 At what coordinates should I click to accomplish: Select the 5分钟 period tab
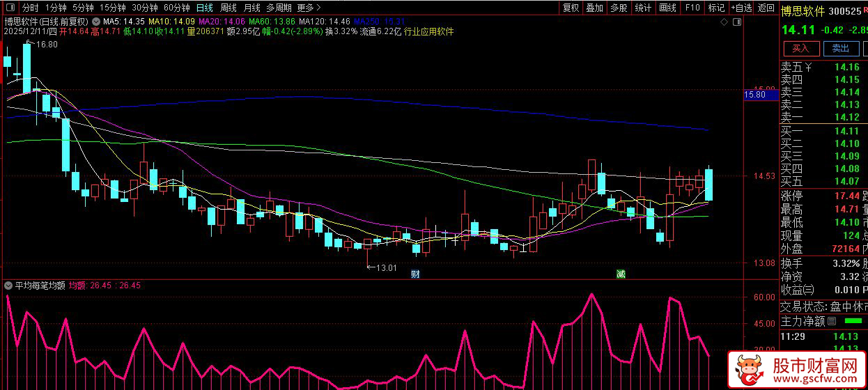pos(82,8)
